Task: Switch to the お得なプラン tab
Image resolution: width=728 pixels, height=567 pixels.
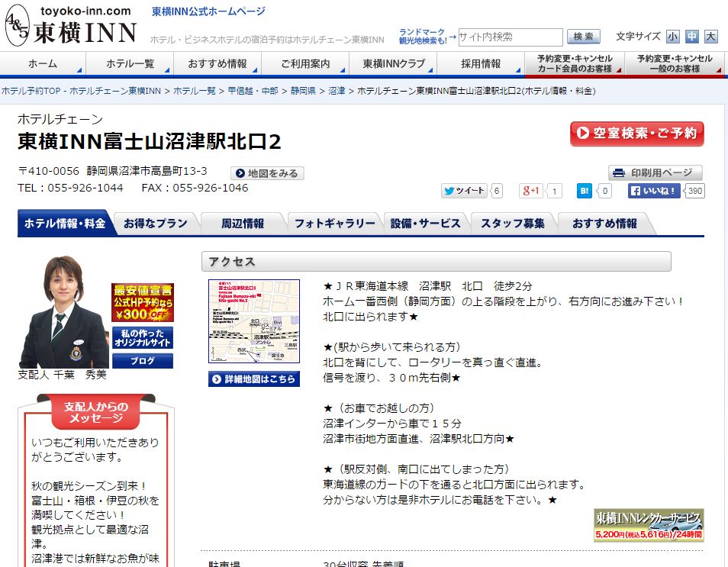Action: pos(156,224)
